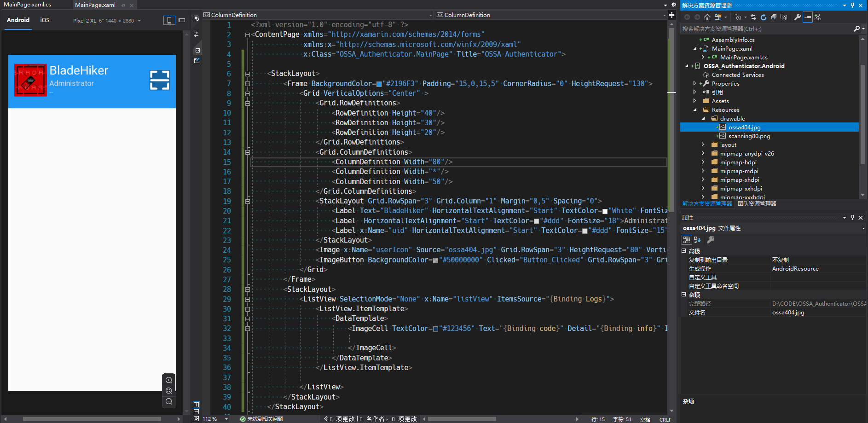Click the CRLF line ending indicator
868x423 pixels.
point(665,419)
